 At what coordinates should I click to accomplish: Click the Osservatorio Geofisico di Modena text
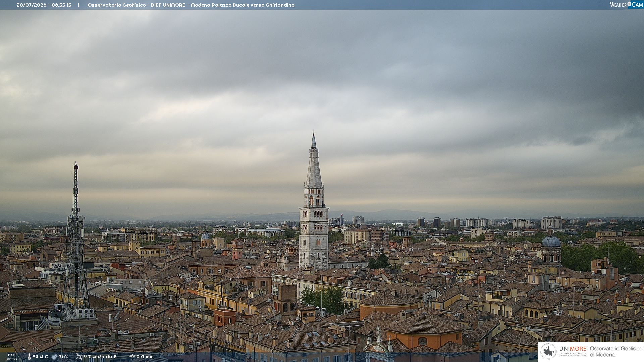pyautogui.click(x=616, y=352)
